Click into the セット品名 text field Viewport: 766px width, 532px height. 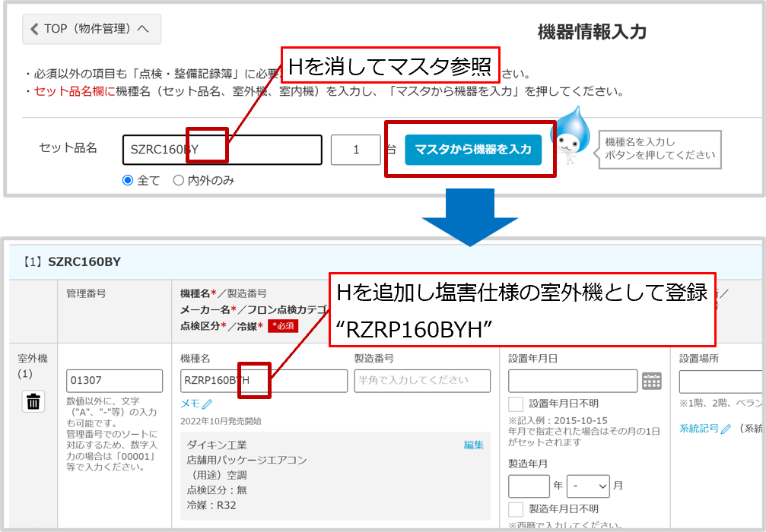pyautogui.click(x=221, y=150)
